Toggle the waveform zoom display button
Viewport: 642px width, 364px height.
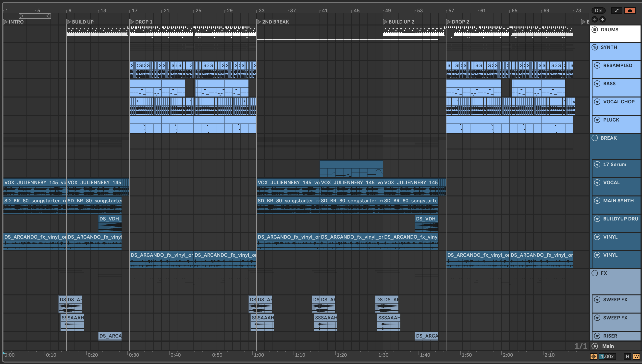click(x=594, y=356)
